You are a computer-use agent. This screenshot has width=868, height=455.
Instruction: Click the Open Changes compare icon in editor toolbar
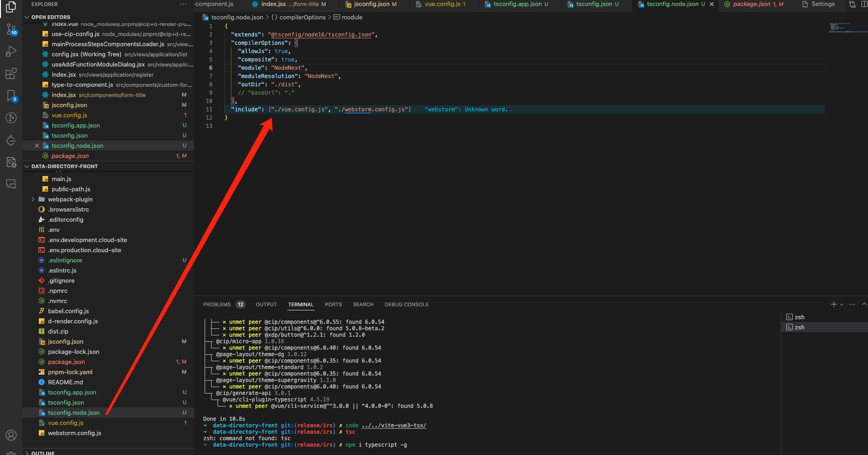coord(852,4)
